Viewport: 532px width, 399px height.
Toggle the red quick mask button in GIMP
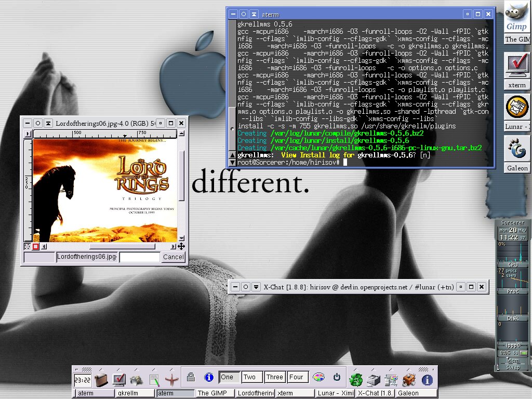(36, 247)
